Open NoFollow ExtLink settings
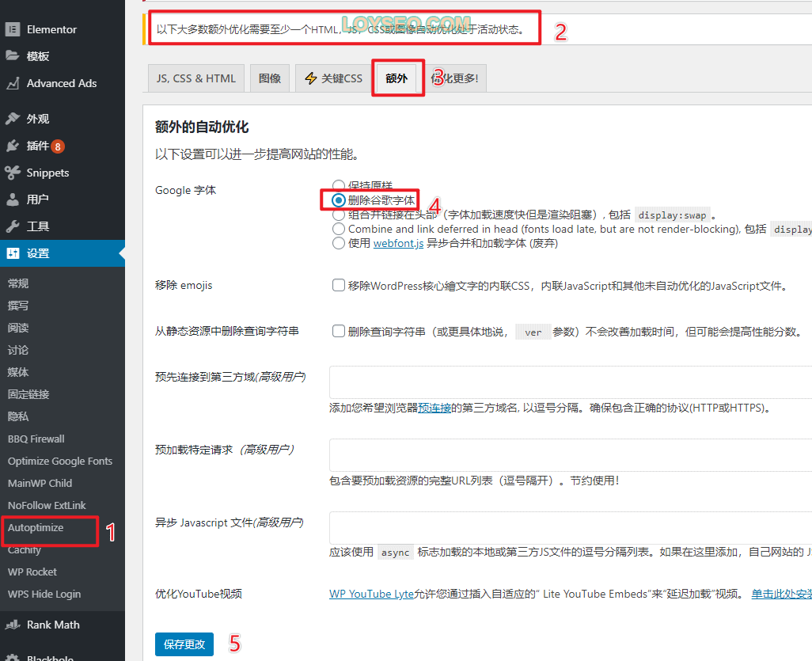Image resolution: width=812 pixels, height=661 pixels. coord(47,506)
